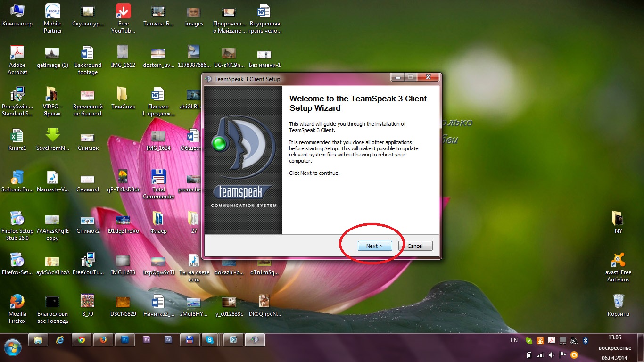Open Premiere Pro from the taskbar

147,340
